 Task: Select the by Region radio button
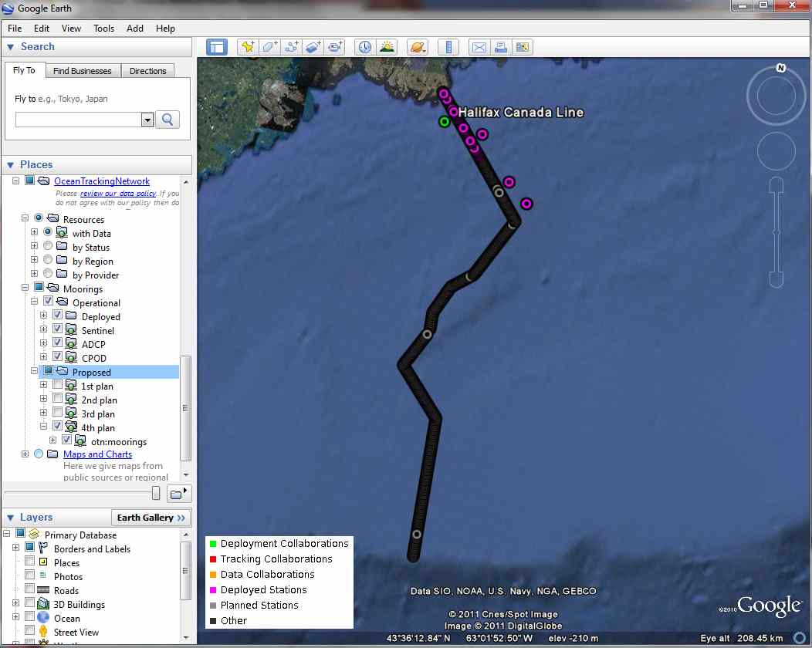pyautogui.click(x=49, y=261)
